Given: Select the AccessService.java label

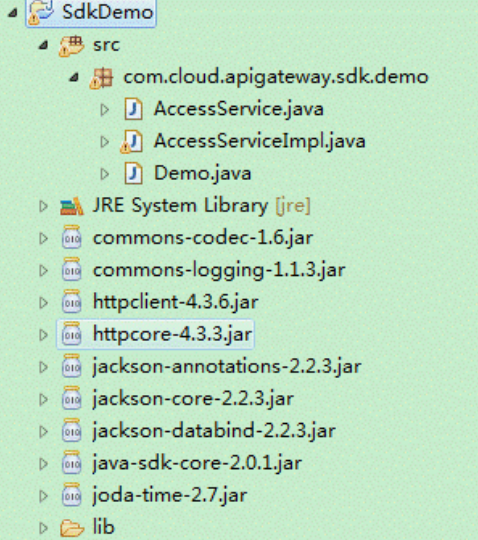Looking at the screenshot, I should click(239, 110).
